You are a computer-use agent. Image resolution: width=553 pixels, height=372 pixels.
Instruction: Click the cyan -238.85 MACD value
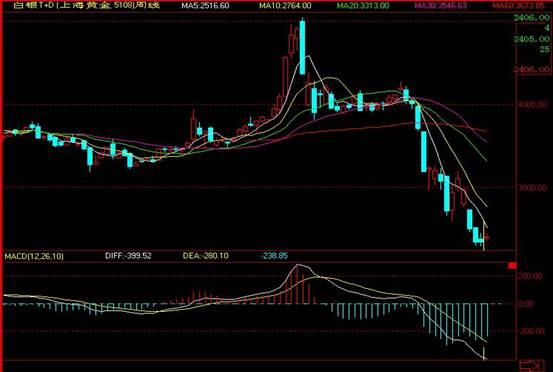[x=274, y=256]
